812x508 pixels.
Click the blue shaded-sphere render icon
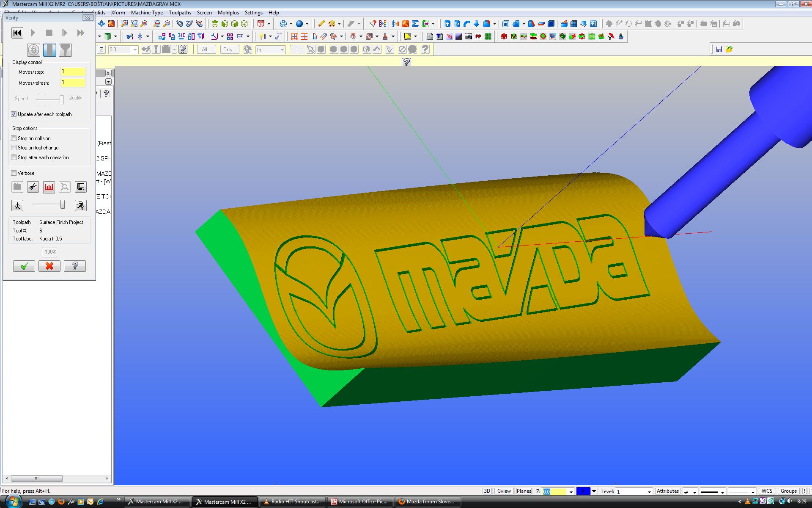pyautogui.click(x=299, y=24)
